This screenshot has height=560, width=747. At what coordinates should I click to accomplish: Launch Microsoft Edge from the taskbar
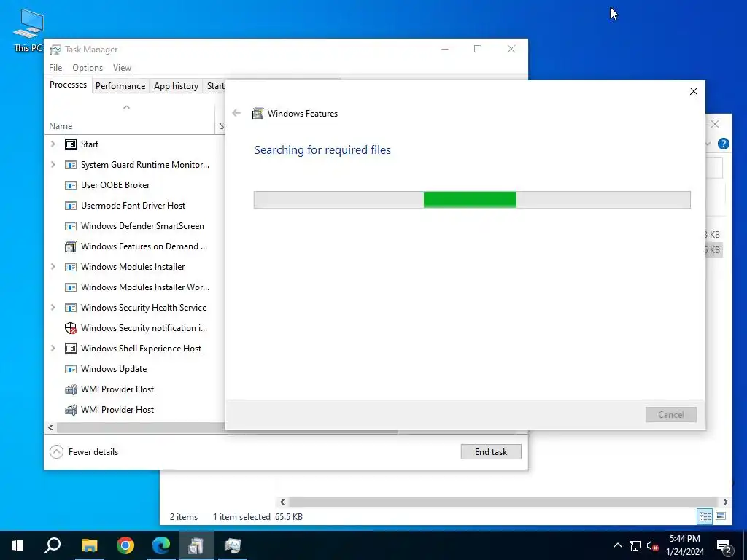coord(161,545)
